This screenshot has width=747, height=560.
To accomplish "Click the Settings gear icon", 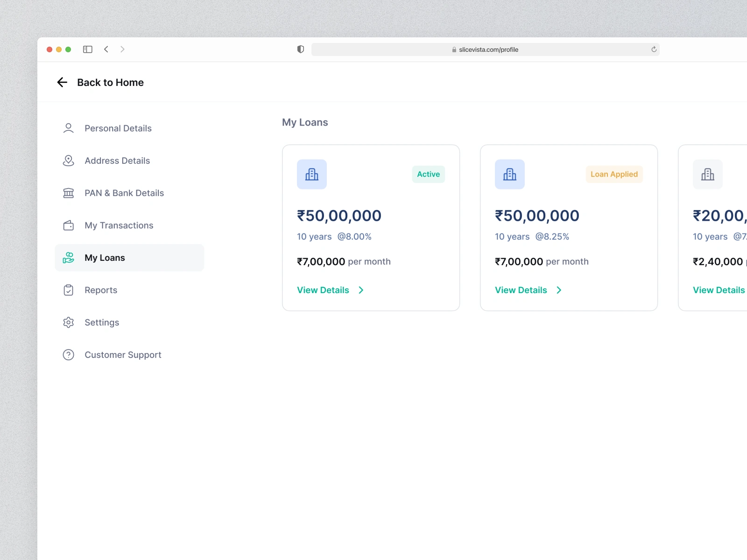I will 69,322.
